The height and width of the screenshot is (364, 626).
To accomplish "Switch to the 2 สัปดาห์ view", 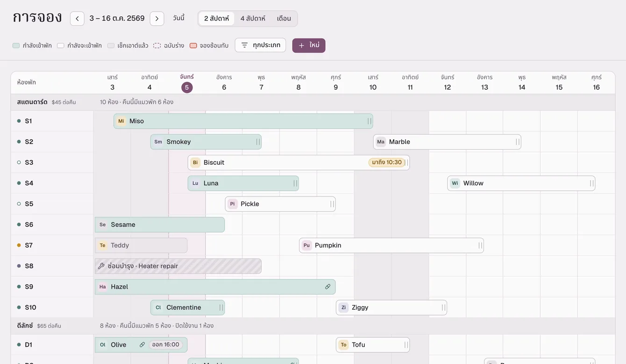I will pyautogui.click(x=217, y=19).
